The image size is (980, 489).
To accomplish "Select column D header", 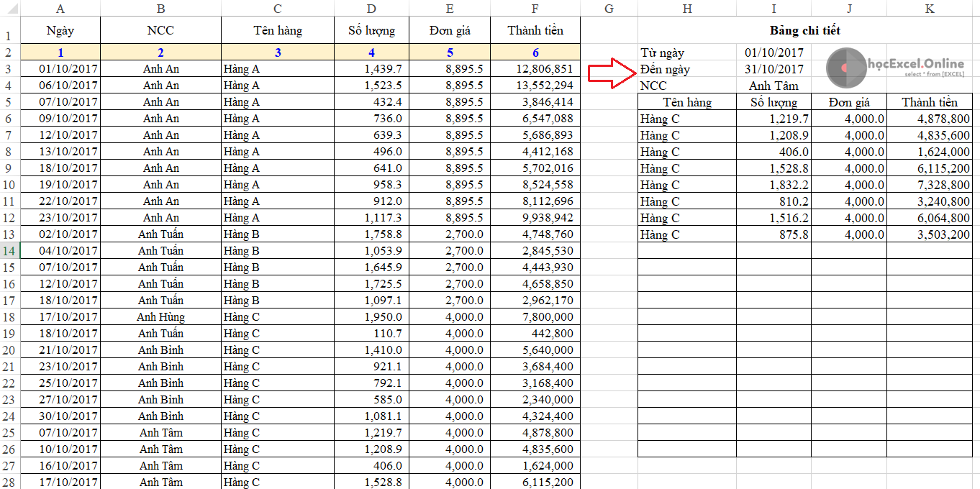I will 371,9.
